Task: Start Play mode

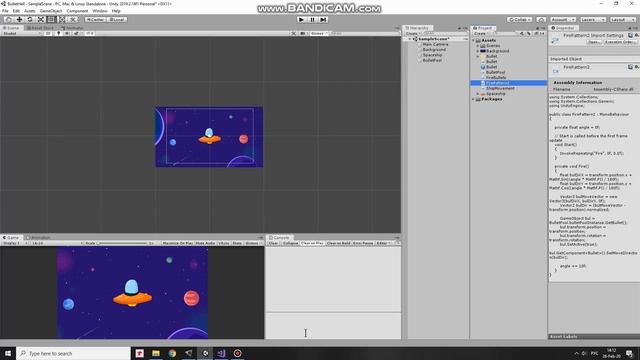Action: [x=301, y=19]
